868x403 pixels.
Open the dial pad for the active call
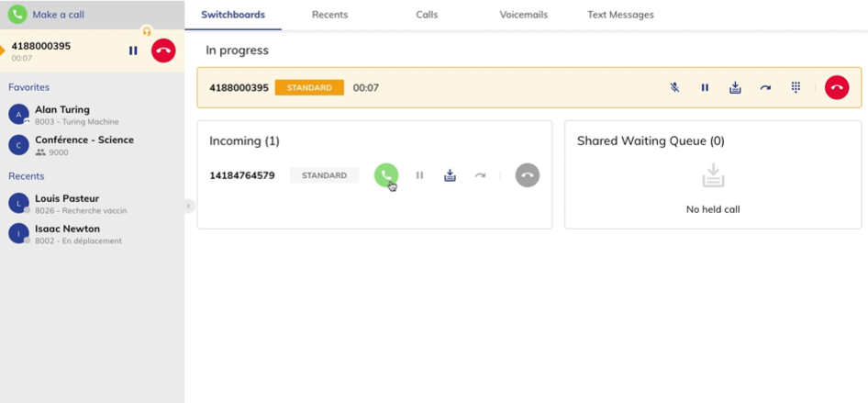pyautogui.click(x=796, y=87)
